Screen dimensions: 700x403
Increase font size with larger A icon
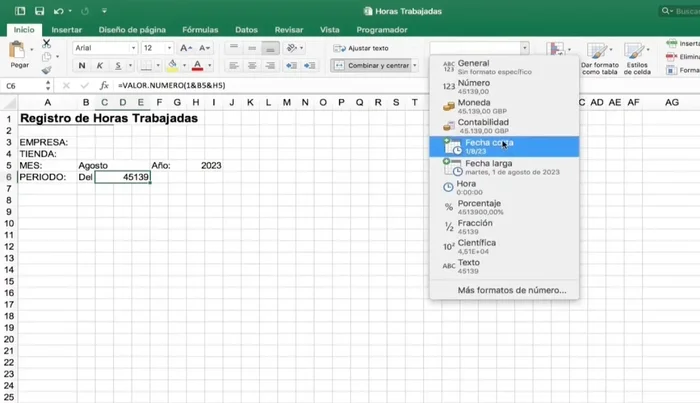(x=182, y=48)
